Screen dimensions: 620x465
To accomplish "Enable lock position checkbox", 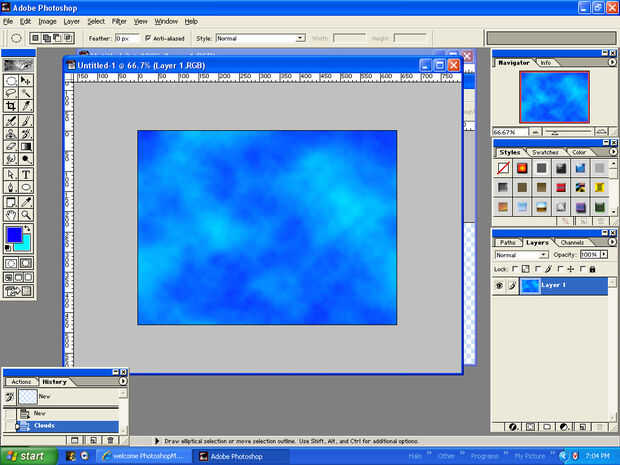I will pos(560,269).
